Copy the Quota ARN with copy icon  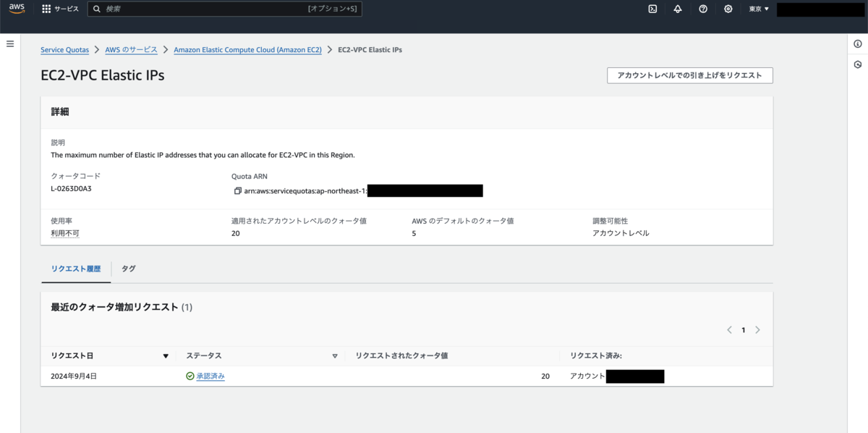click(238, 191)
